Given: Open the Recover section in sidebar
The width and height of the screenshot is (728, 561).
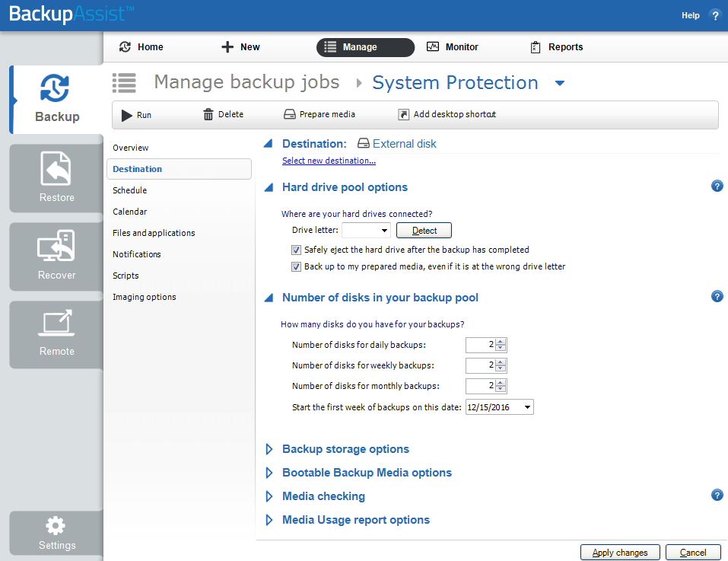Looking at the screenshot, I should pos(56,257).
